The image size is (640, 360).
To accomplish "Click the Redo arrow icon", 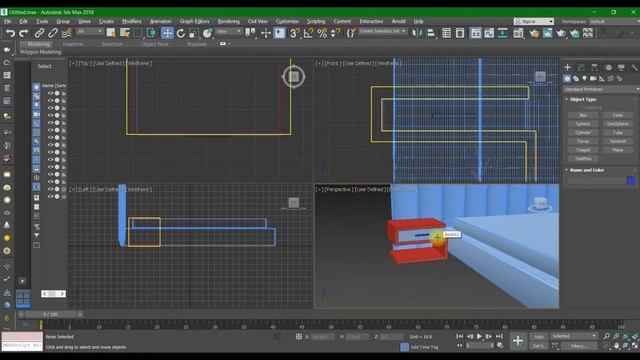I will pyautogui.click(x=24, y=33).
